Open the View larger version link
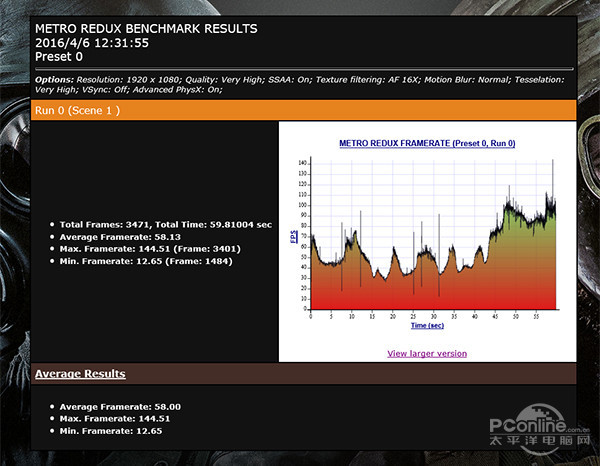This screenshot has height=466, width=600. coord(427,354)
